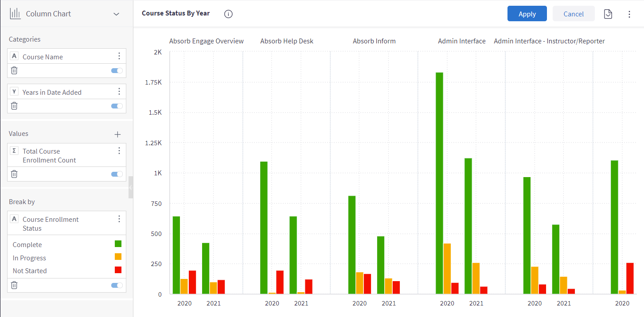Viewport: 644px width, 317px height.
Task: Collapse the left panel using the side handle
Action: [x=131, y=187]
